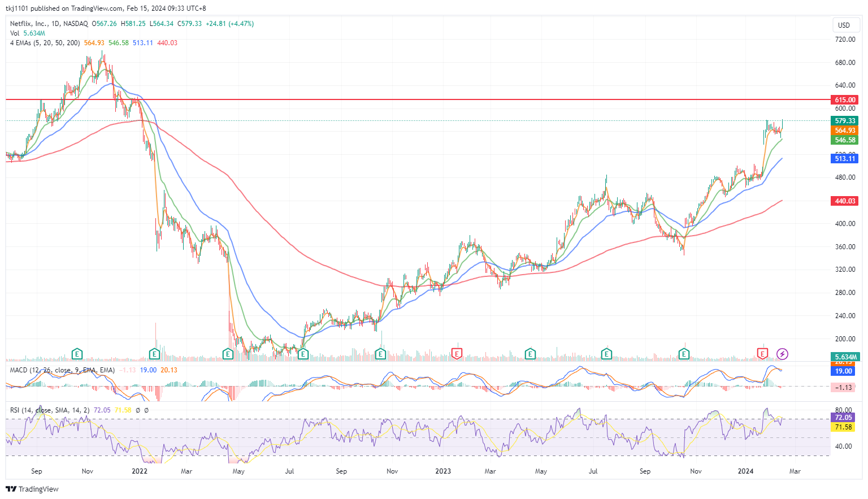Select the MACD indicator legend
The image size is (868, 499).
[x=62, y=370]
